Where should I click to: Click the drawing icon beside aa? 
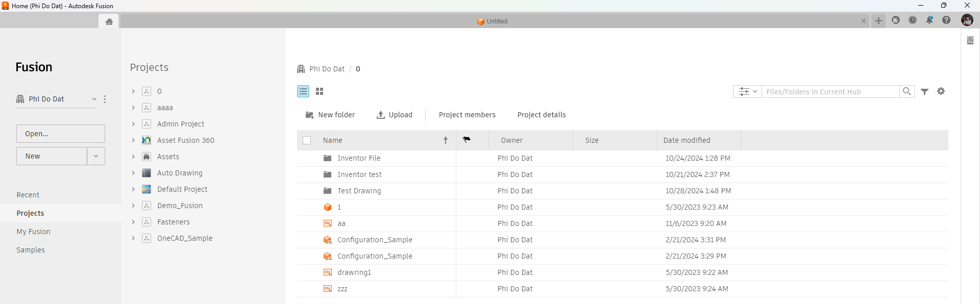328,223
